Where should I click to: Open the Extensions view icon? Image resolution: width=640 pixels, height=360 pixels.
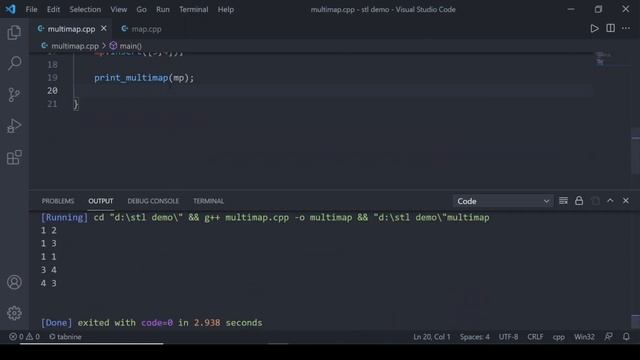[x=14, y=157]
